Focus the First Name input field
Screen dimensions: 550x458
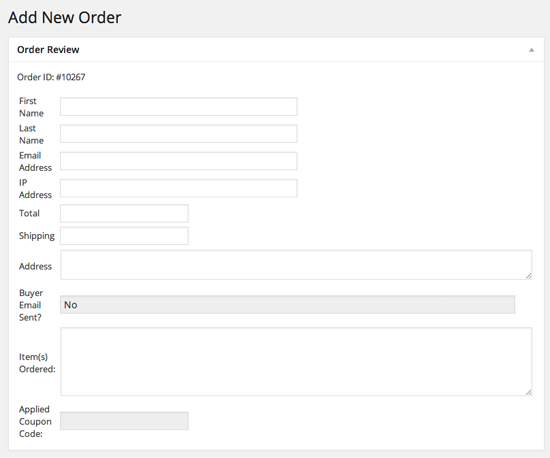pos(179,107)
